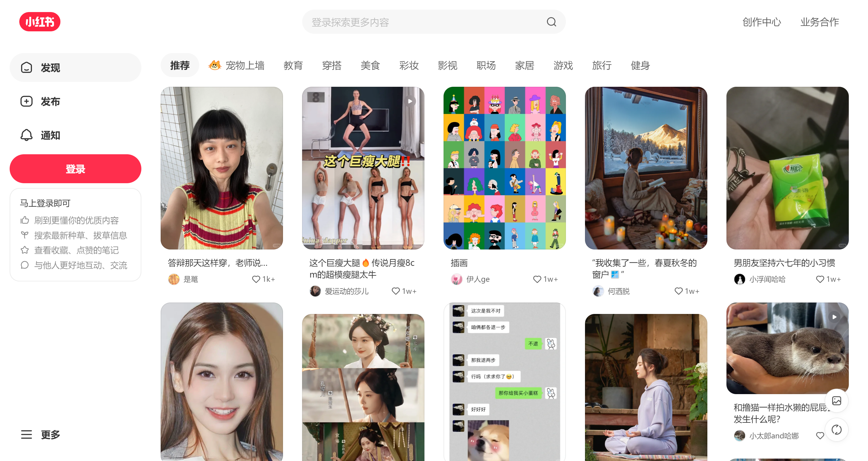Focus the 登录探索更多内容 search field
This screenshot has width=868, height=461.
[x=421, y=22]
